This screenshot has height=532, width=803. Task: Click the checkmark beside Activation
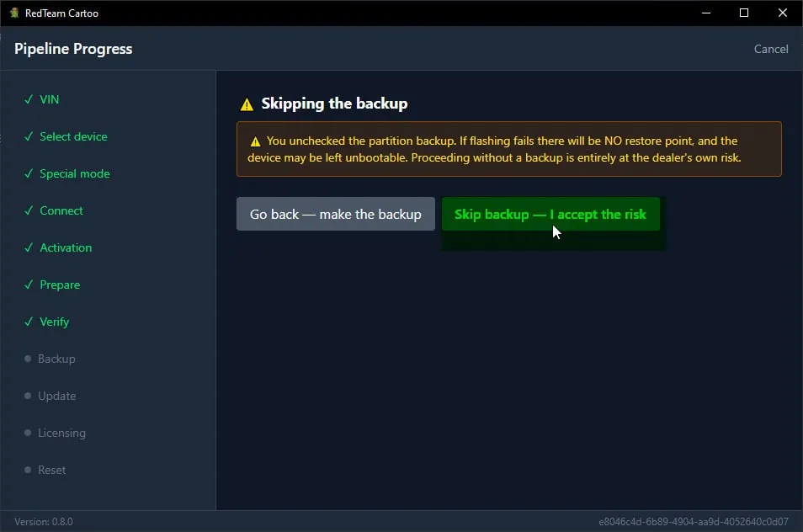[x=29, y=247]
